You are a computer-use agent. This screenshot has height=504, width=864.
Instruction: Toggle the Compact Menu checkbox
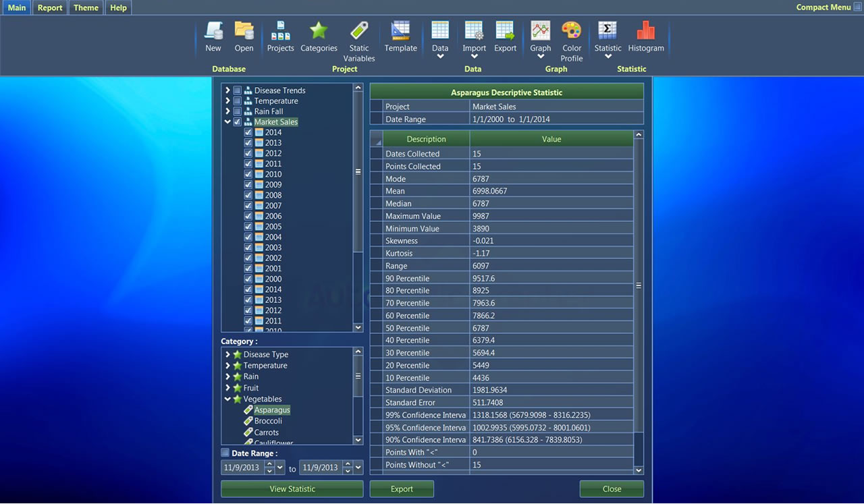click(857, 7)
